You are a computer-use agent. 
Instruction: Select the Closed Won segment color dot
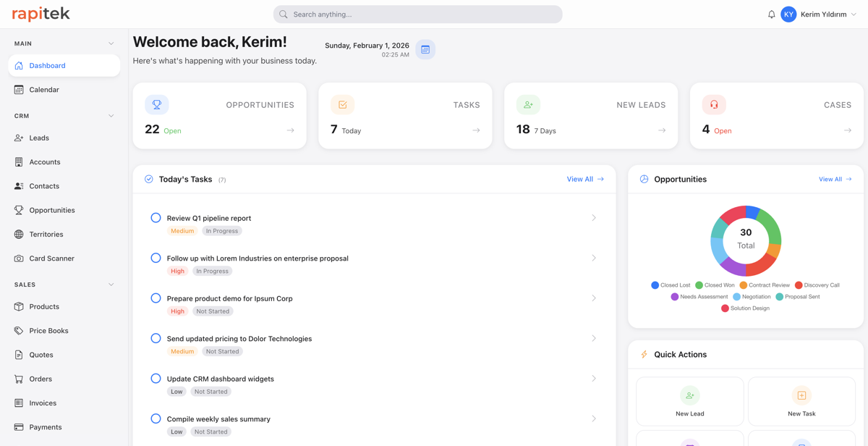tap(700, 285)
